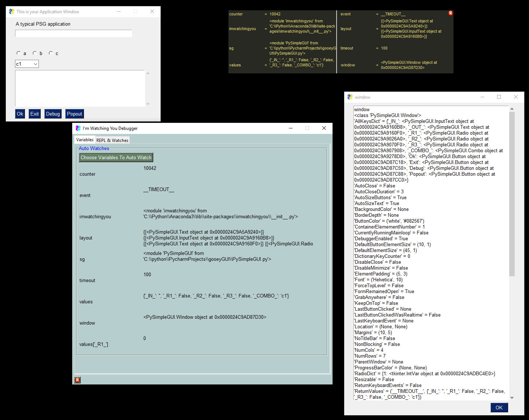Click the scrollbar up arrow in the window popup
Viewport: 529px width, 420px height.
coord(512,109)
